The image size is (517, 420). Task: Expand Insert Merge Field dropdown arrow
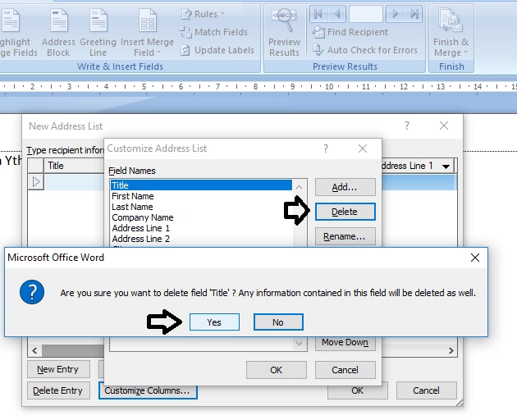pyautogui.click(x=158, y=52)
